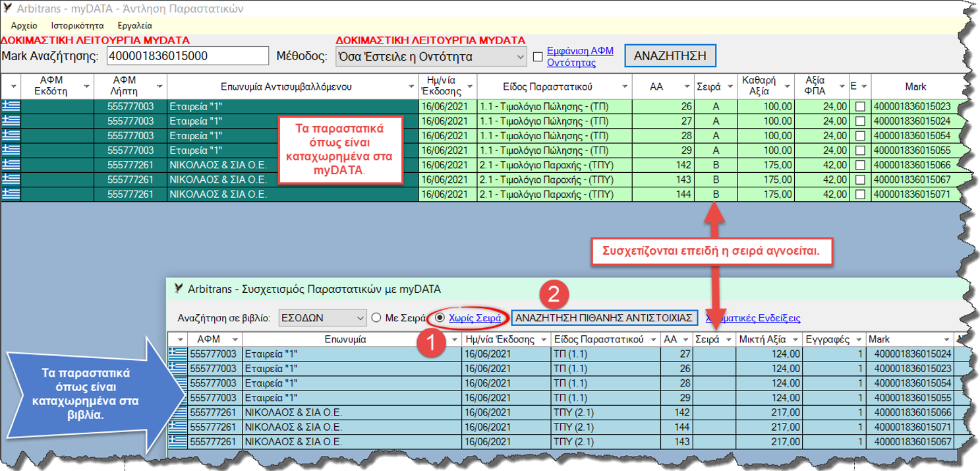The image size is (980, 471).
Task: Select the Χωρίς Σειρά radio button
Action: pyautogui.click(x=440, y=318)
